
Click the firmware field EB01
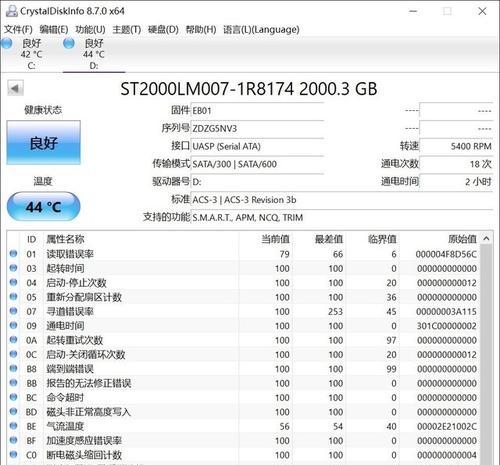coord(257,111)
